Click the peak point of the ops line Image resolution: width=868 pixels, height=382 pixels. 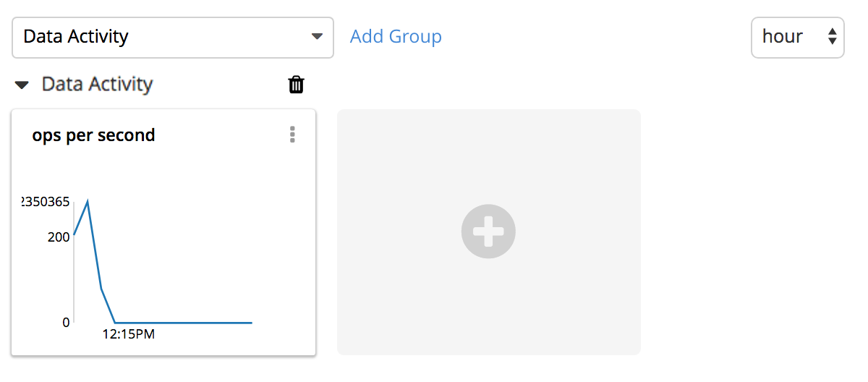88,201
